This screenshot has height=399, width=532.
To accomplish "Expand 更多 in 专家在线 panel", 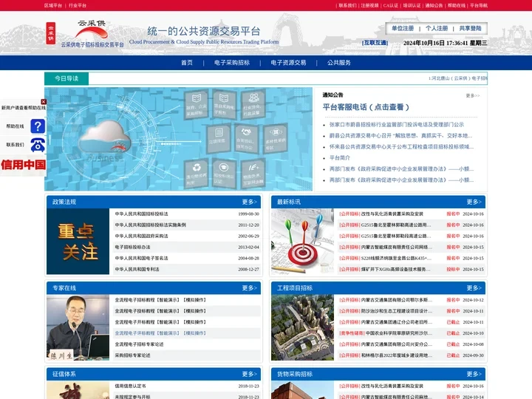I will (250, 288).
